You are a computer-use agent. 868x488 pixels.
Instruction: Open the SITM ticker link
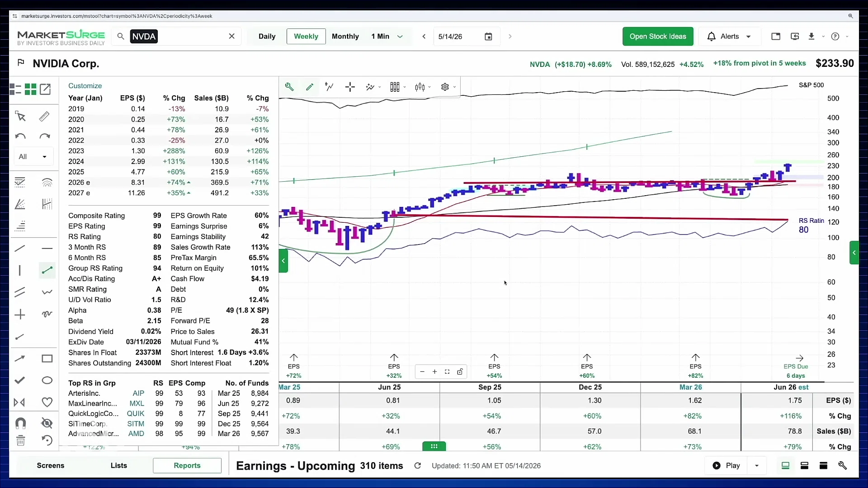(136, 424)
